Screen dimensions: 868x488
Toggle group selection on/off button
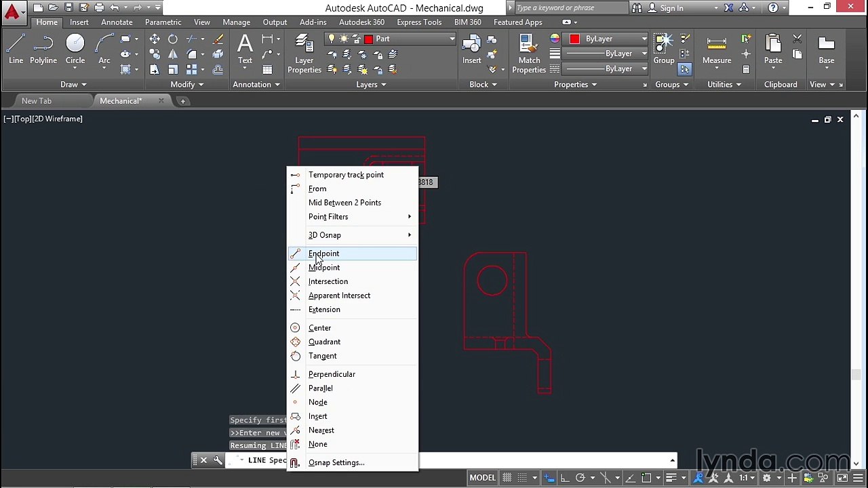tap(684, 69)
